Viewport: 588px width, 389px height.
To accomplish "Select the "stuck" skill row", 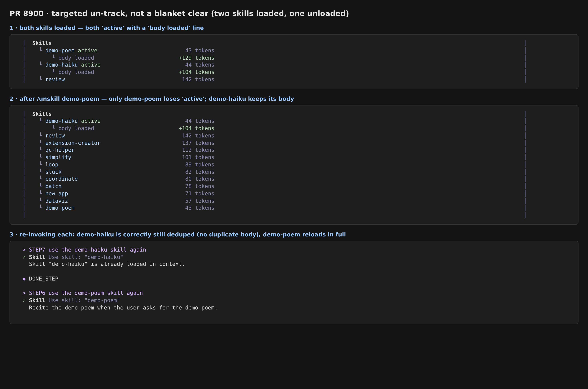I will 53,172.
